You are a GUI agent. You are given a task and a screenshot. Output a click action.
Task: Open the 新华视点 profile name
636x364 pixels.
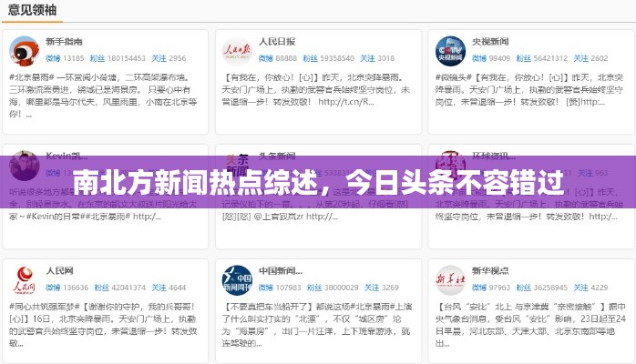pos(490,270)
